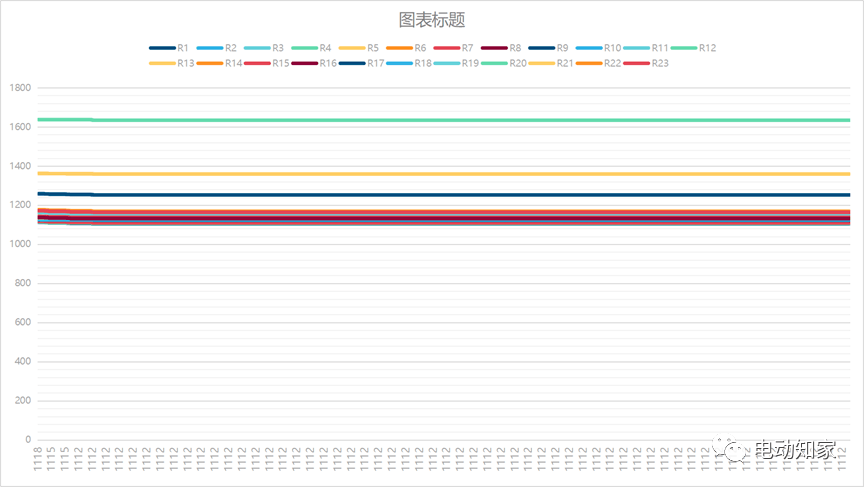
Task: Select the R4 legend entry
Action: (311, 48)
